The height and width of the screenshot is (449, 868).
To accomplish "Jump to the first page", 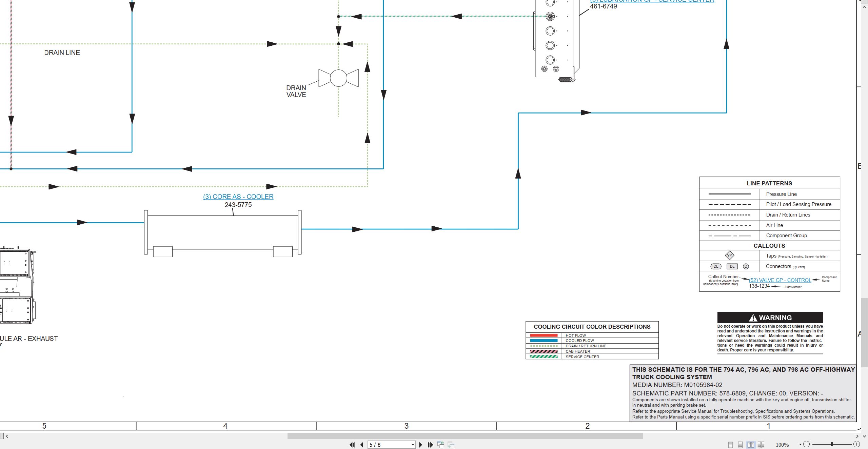I will (x=352, y=445).
